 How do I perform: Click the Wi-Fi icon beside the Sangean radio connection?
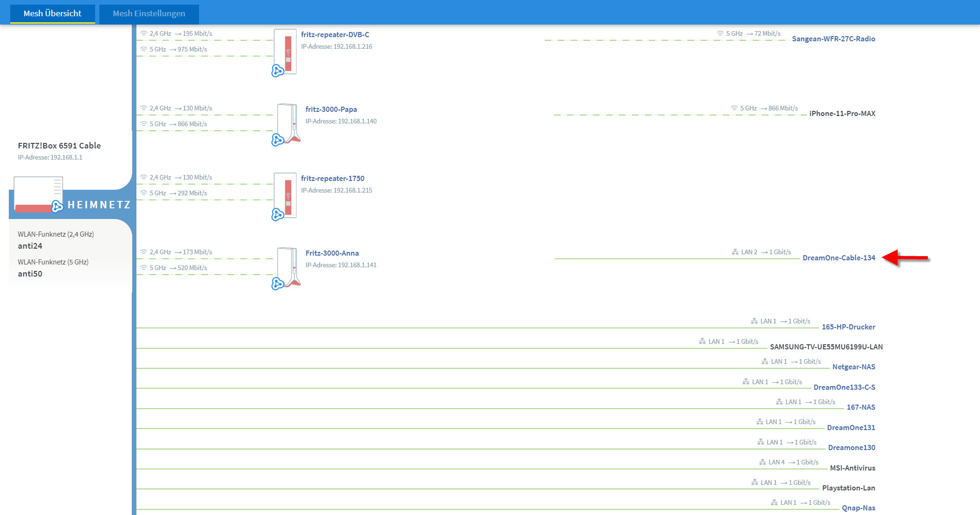pos(720,33)
